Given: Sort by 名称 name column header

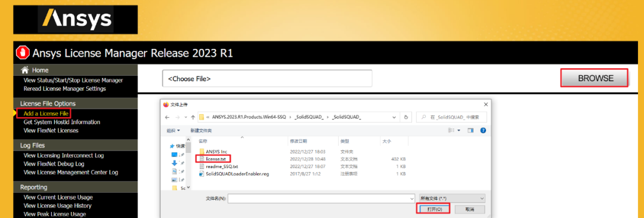Looking at the screenshot, I should point(203,141).
